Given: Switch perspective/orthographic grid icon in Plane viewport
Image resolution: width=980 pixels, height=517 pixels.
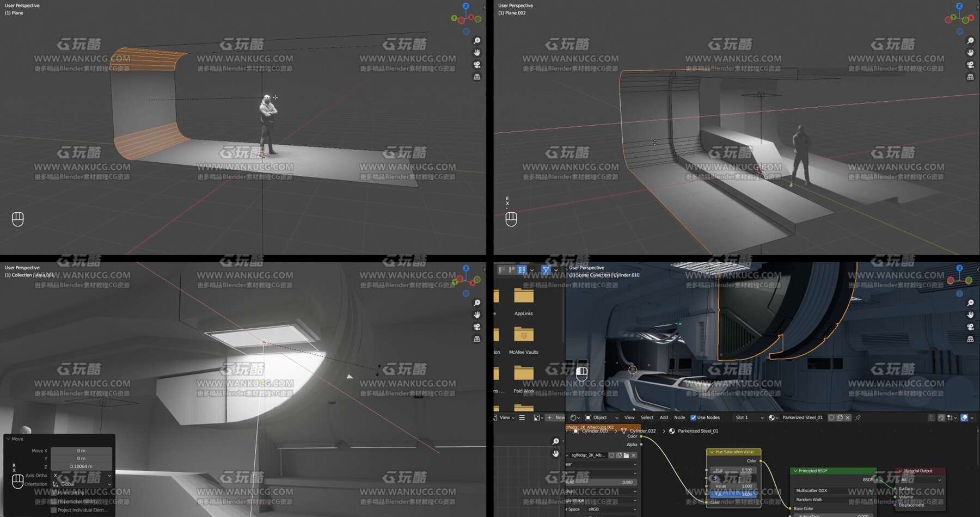Looking at the screenshot, I should click(477, 77).
